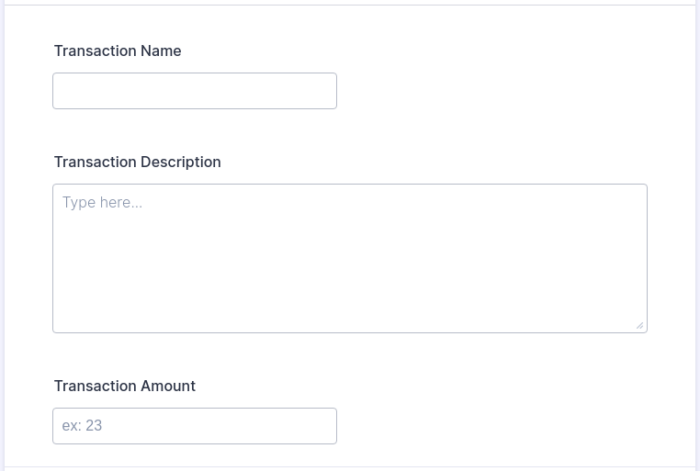Click the right end of the Transaction Amount field

pyautogui.click(x=322, y=426)
